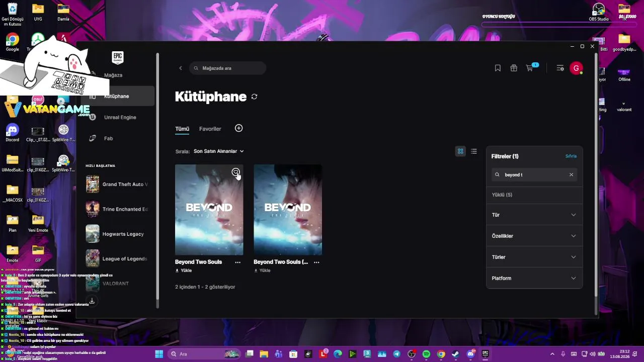This screenshot has width=644, height=362.
Task: Clear the 'beyond t' filter text
Action: [x=571, y=175]
